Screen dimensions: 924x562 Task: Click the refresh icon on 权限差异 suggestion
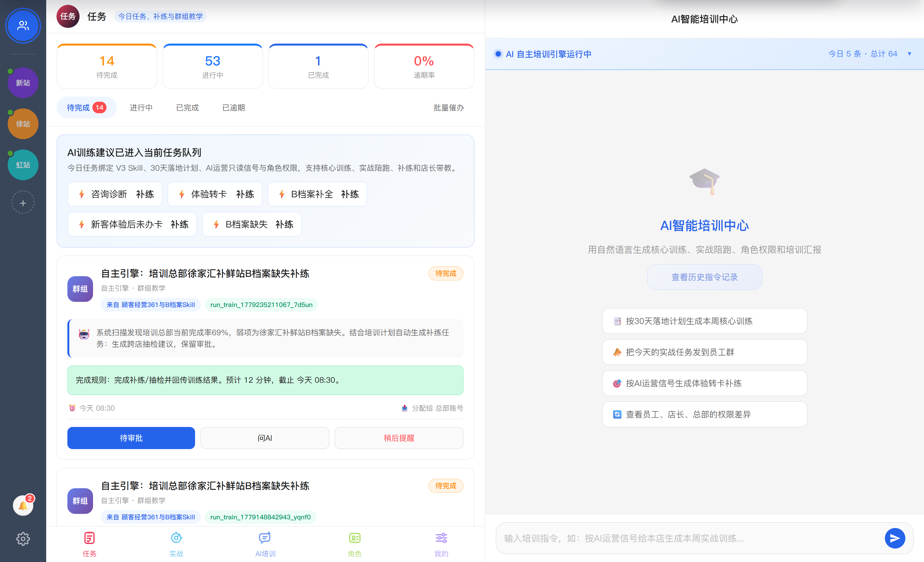pos(617,414)
